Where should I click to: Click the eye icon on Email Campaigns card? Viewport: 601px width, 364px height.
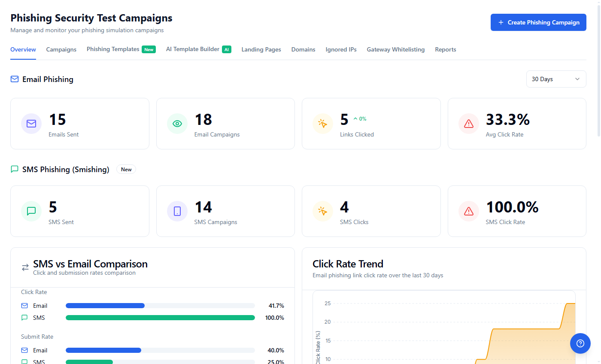coord(177,124)
